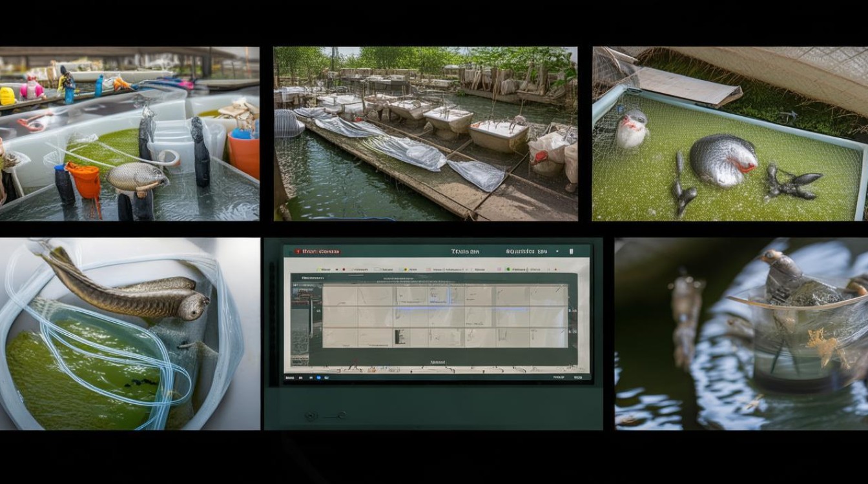Open the photo of fish with clear tubing
This screenshot has height=484, width=868.
(130, 334)
